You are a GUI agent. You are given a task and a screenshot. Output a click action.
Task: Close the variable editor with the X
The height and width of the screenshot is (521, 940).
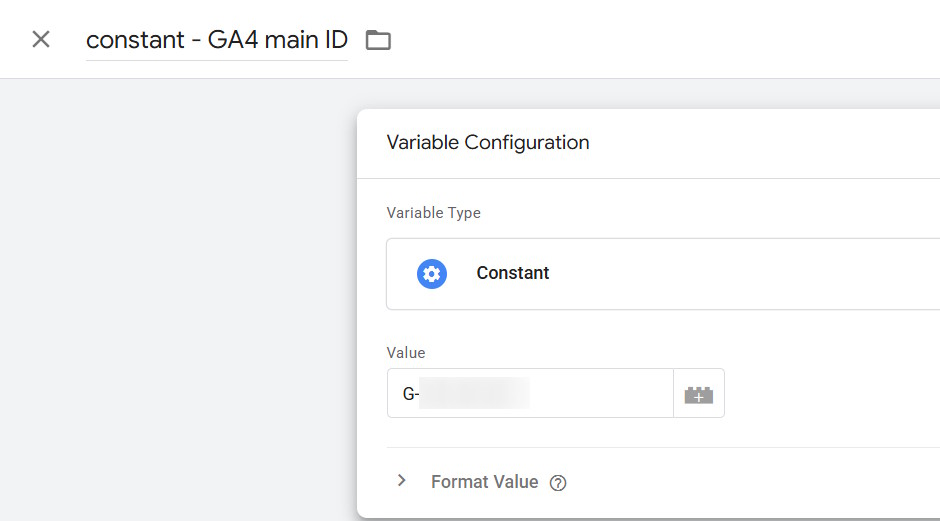click(x=41, y=40)
